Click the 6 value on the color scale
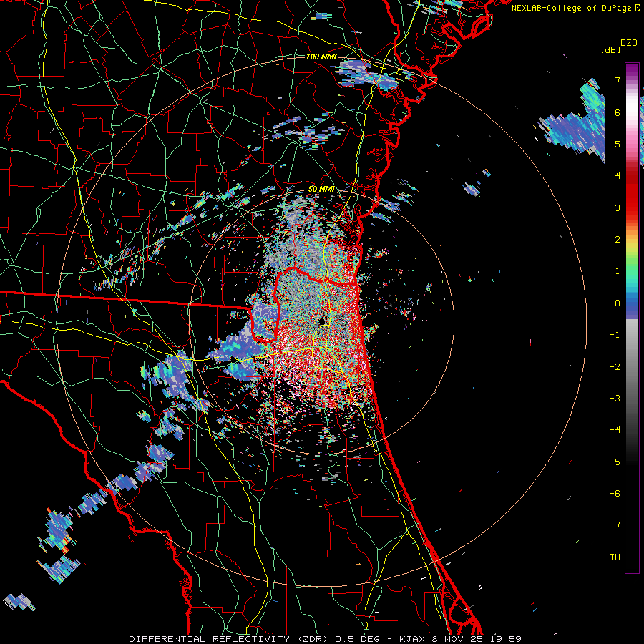The image size is (644, 644). click(618, 112)
